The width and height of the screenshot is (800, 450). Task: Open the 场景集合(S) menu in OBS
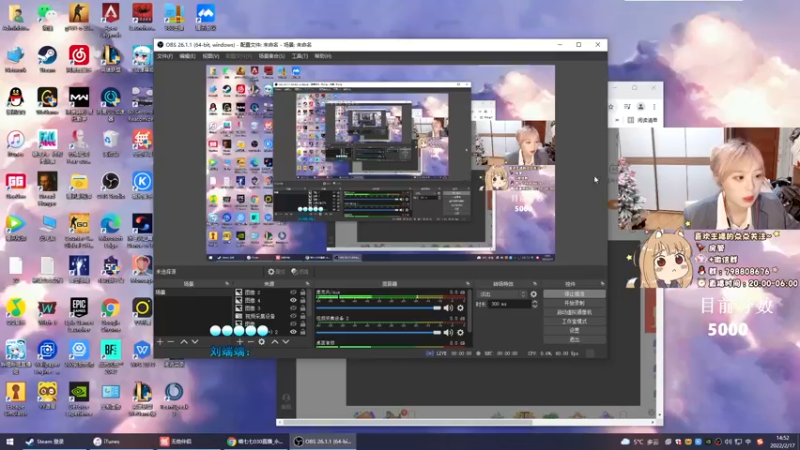pyautogui.click(x=271, y=56)
